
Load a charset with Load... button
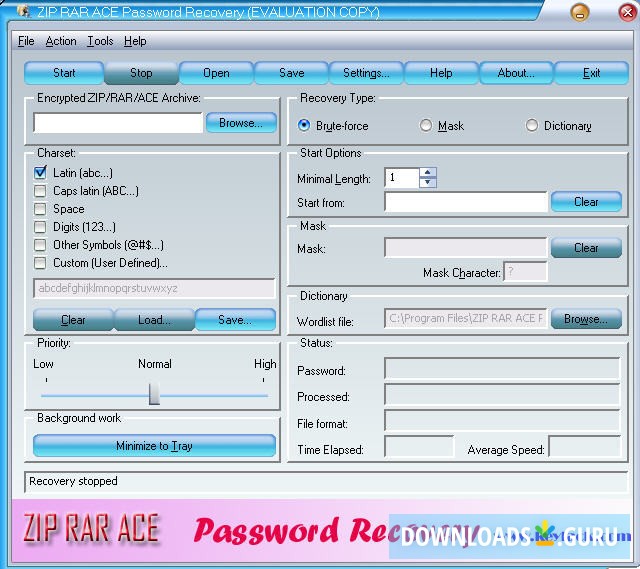[154, 320]
